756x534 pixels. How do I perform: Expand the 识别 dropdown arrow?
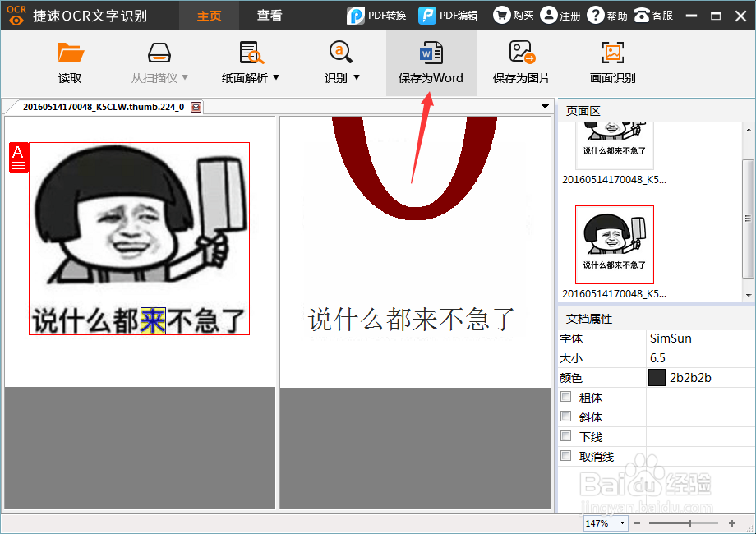tap(357, 77)
